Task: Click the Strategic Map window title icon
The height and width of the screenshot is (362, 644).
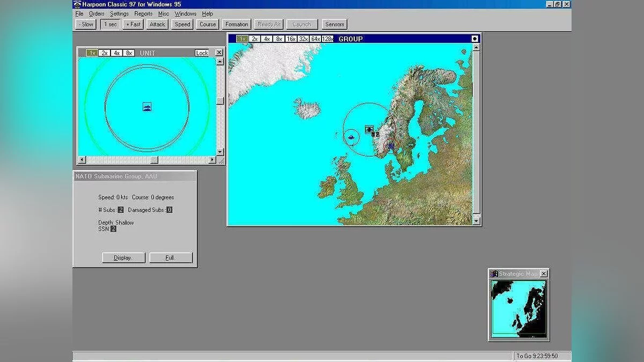Action: click(x=494, y=274)
